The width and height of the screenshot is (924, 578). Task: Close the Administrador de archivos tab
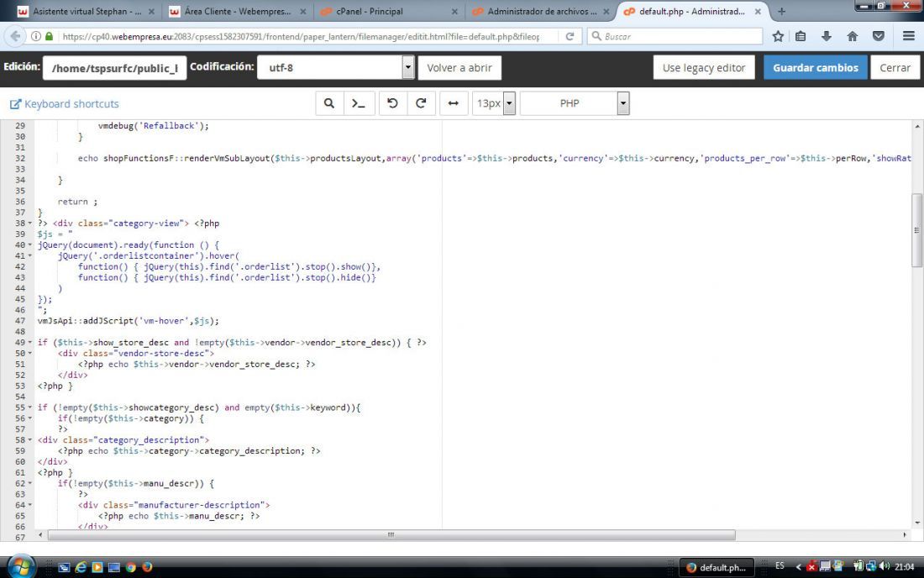(x=606, y=11)
